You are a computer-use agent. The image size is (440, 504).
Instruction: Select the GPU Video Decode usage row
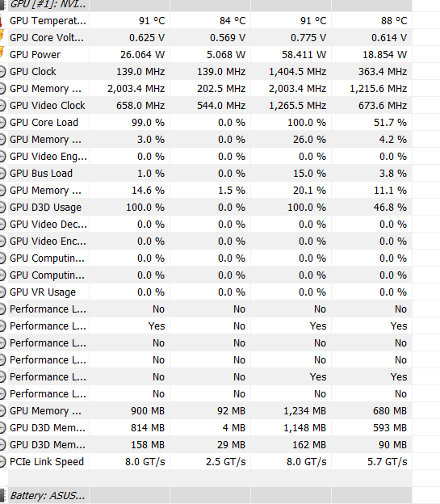(x=206, y=224)
